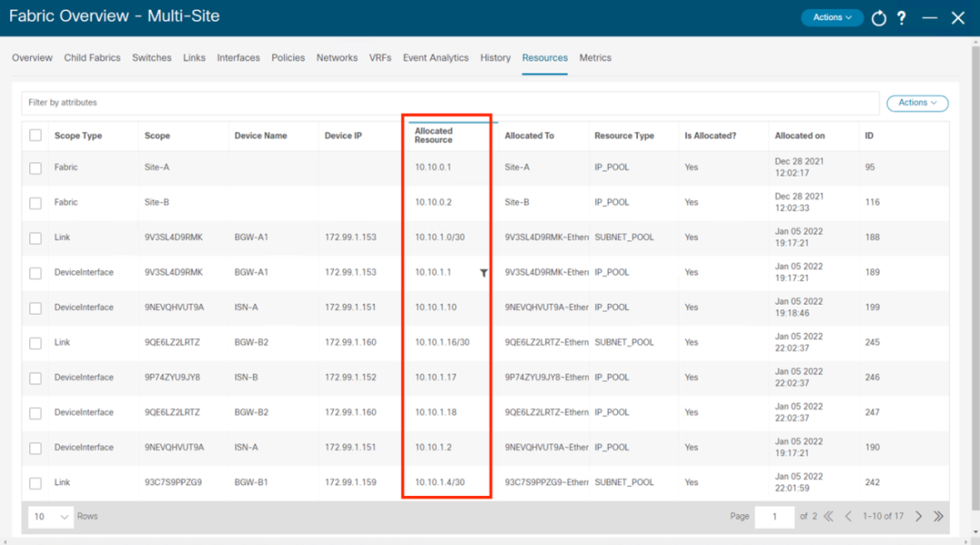
Task: Open the Networks tab
Action: [x=337, y=57]
